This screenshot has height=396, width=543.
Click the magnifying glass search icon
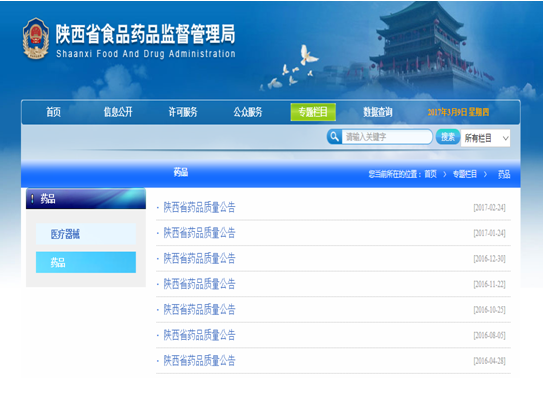pos(334,137)
